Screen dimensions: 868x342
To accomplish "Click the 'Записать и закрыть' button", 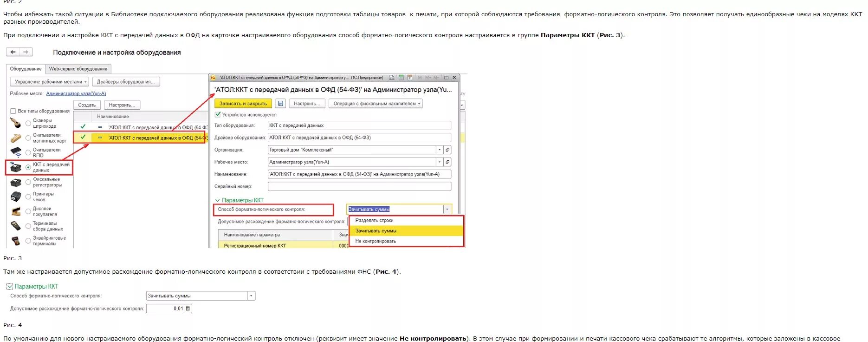I will pyautogui.click(x=243, y=104).
